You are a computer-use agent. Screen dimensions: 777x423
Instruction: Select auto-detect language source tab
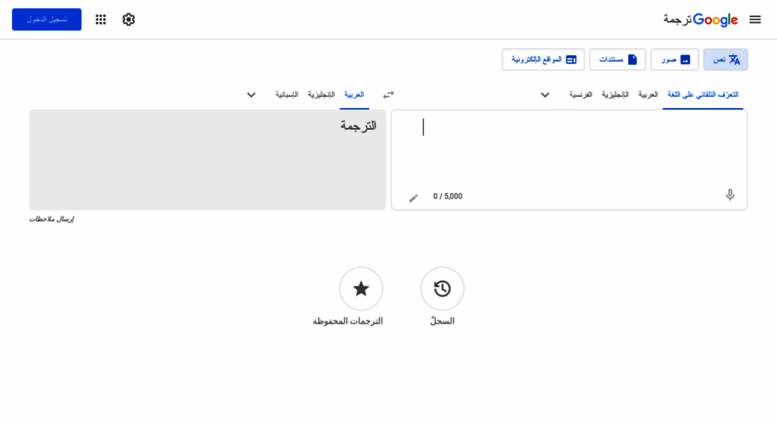(703, 95)
